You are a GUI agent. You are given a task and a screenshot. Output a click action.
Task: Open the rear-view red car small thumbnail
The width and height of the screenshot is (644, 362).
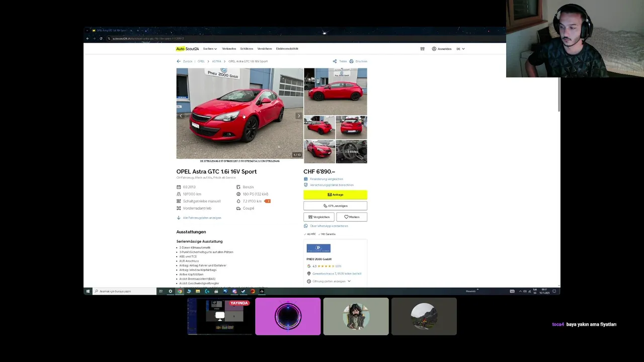351,128
